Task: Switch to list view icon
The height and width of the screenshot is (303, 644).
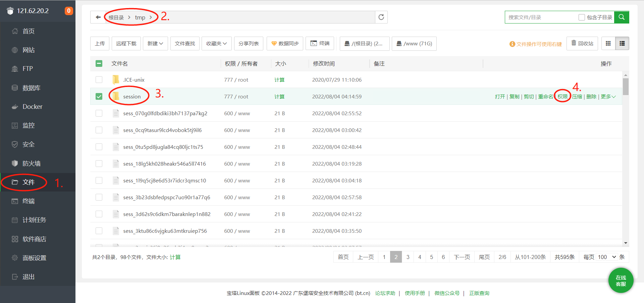Action: coord(622,43)
